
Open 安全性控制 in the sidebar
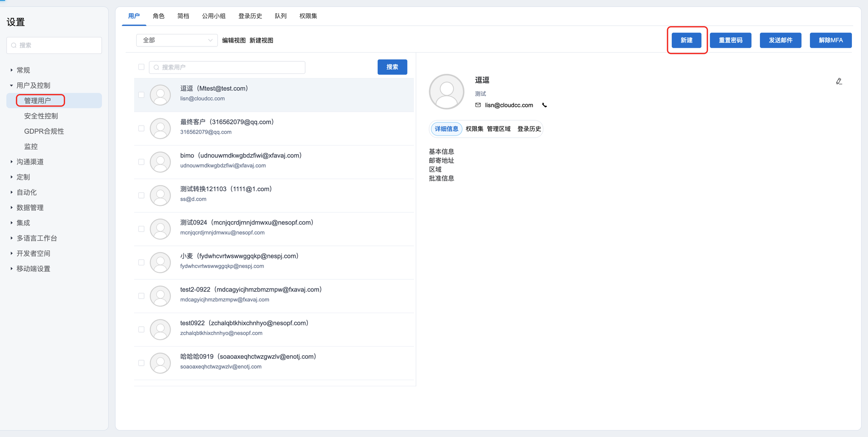pyautogui.click(x=41, y=116)
